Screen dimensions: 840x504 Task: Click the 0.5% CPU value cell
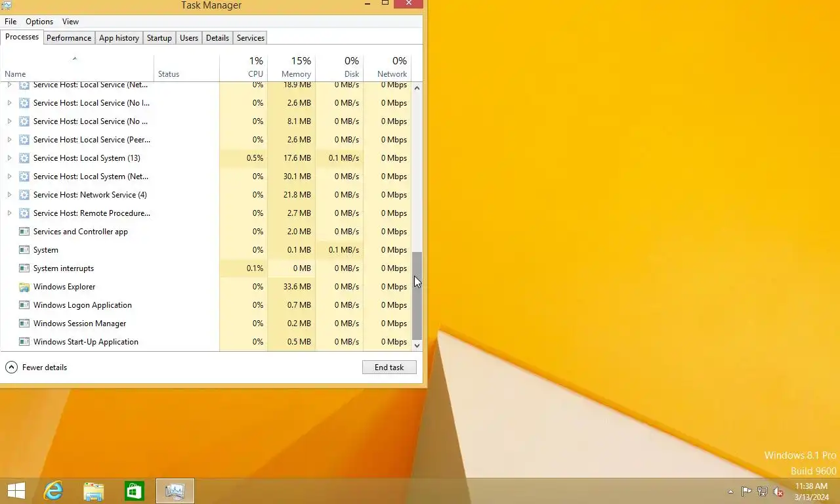[x=243, y=158]
